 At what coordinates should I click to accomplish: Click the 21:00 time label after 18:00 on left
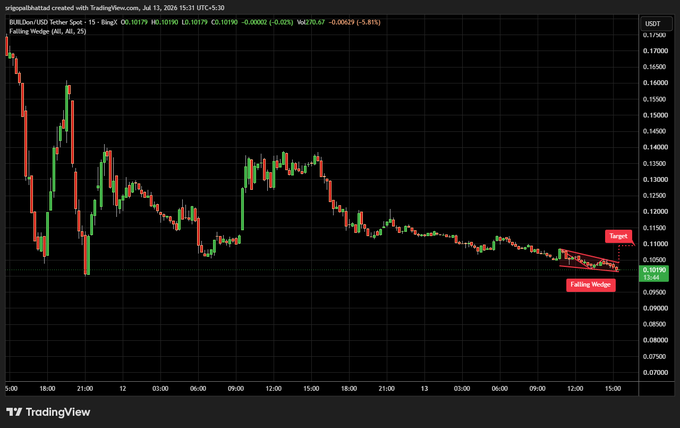pos(85,389)
